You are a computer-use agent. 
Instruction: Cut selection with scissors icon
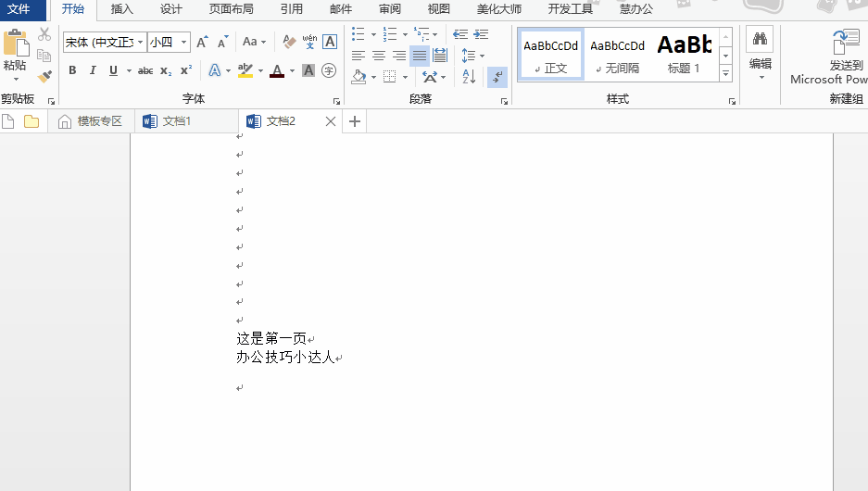tap(44, 34)
